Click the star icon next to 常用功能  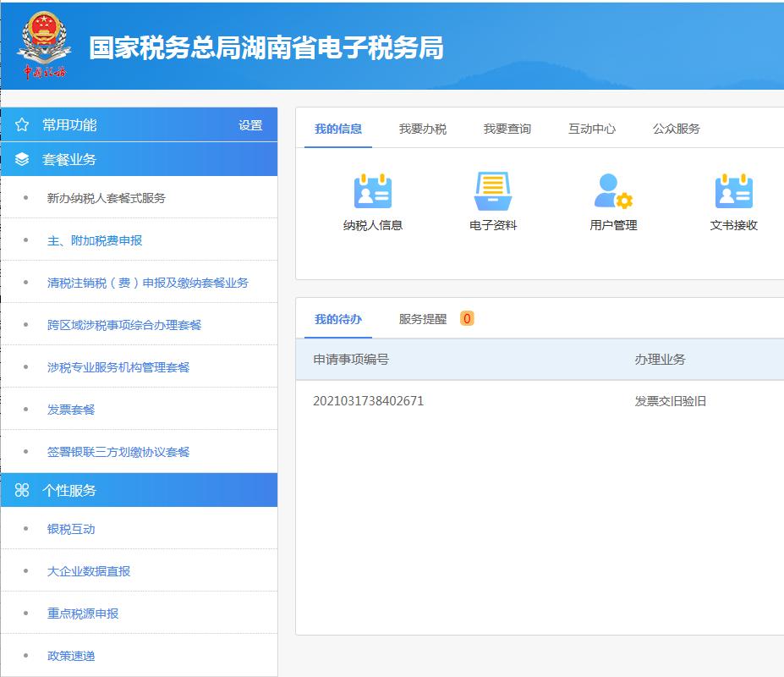coord(21,124)
